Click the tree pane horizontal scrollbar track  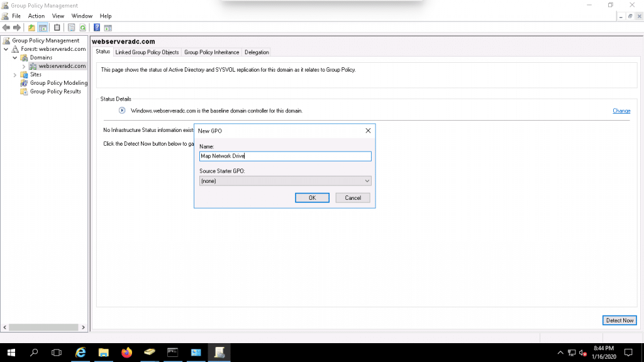[x=43, y=327]
